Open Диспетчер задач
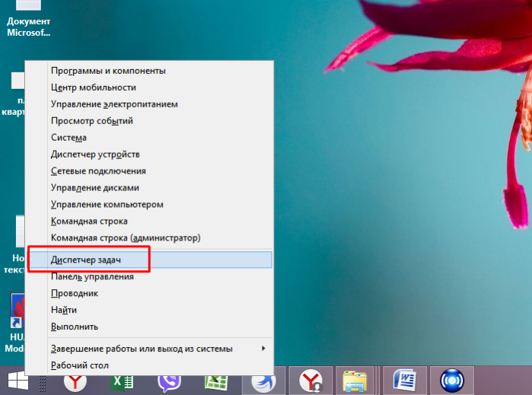 pyautogui.click(x=149, y=260)
